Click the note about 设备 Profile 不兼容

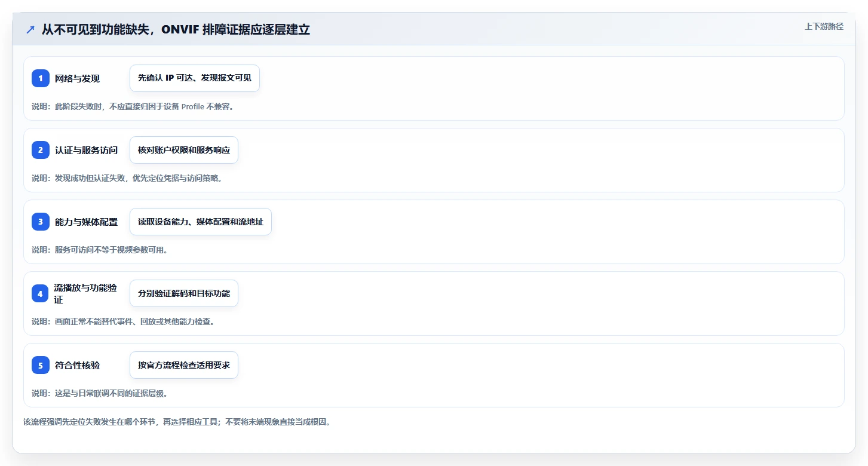(x=133, y=106)
